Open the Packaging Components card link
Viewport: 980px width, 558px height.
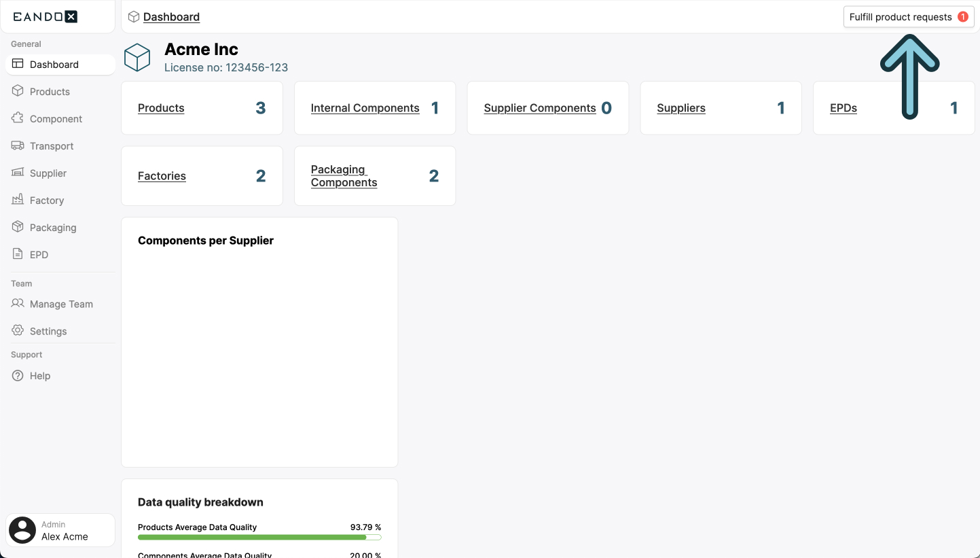(344, 175)
